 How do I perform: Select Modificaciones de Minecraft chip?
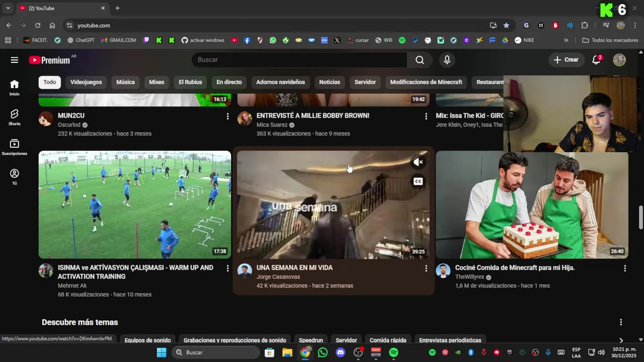(x=426, y=82)
